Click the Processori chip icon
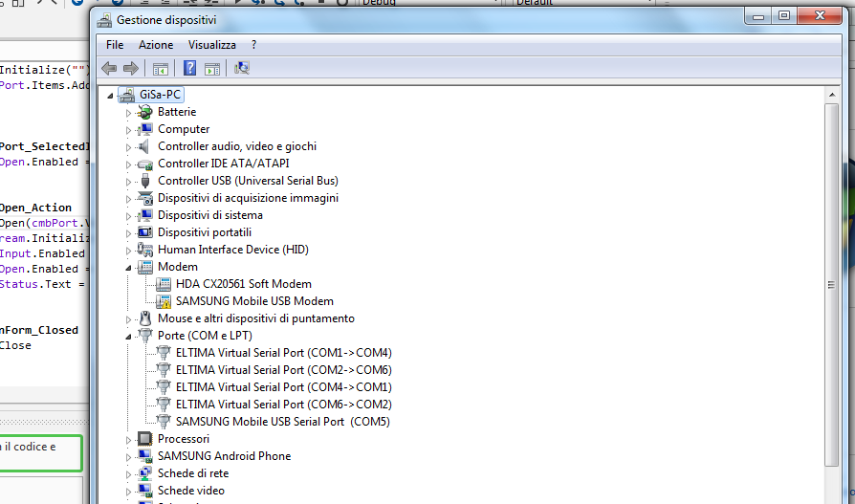Image resolution: width=855 pixels, height=504 pixels. [145, 439]
